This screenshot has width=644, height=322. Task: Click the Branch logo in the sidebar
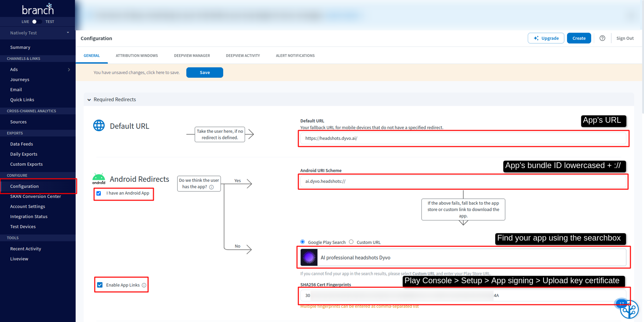pos(38,9)
